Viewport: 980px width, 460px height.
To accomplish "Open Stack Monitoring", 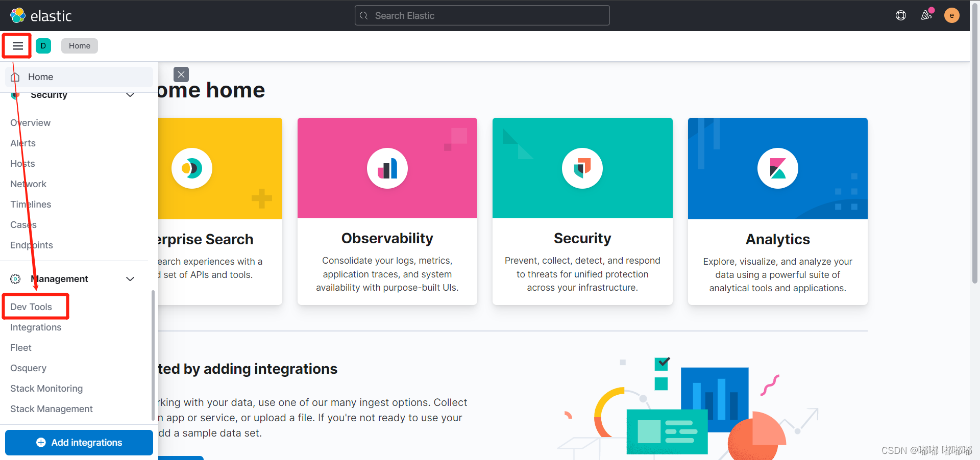I will pyautogui.click(x=46, y=389).
